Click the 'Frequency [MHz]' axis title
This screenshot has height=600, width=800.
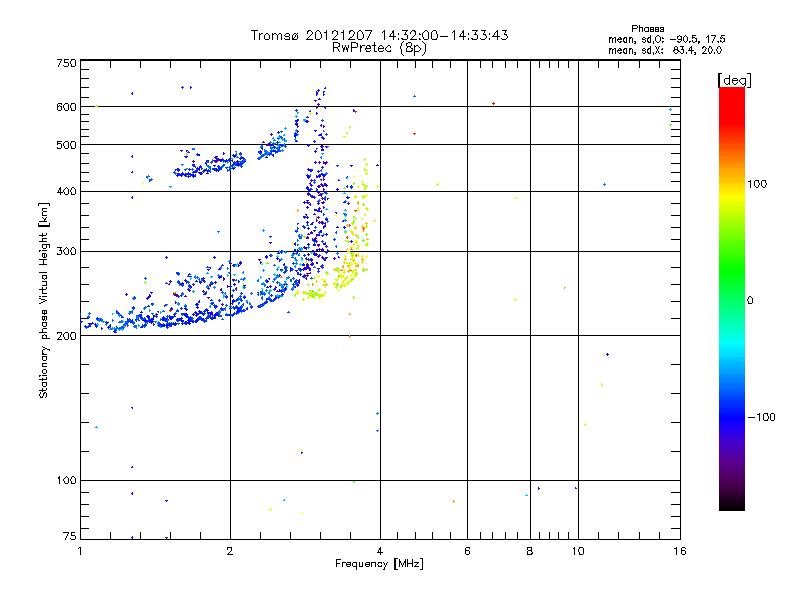tap(379, 564)
